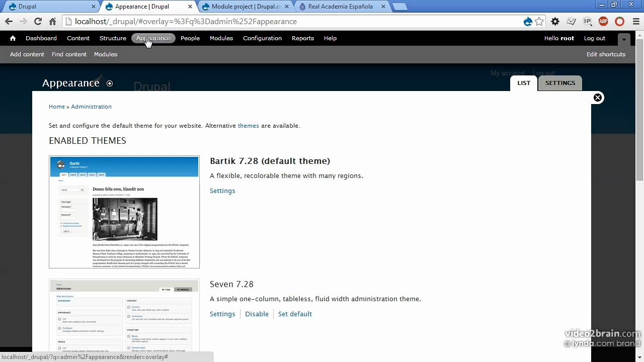
Task: Open the gear extension icon
Action: [555, 22]
